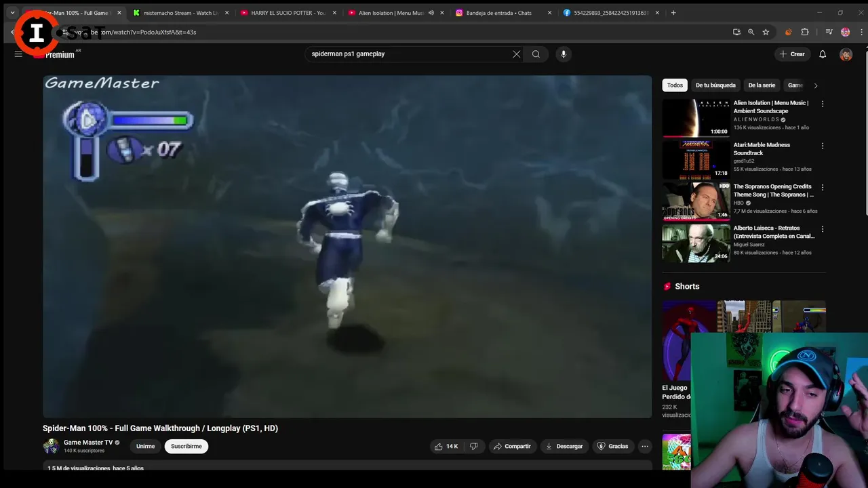This screenshot has width=868, height=488.
Task: Open The Sopranos Opening Credits thumbnail
Action: (696, 201)
